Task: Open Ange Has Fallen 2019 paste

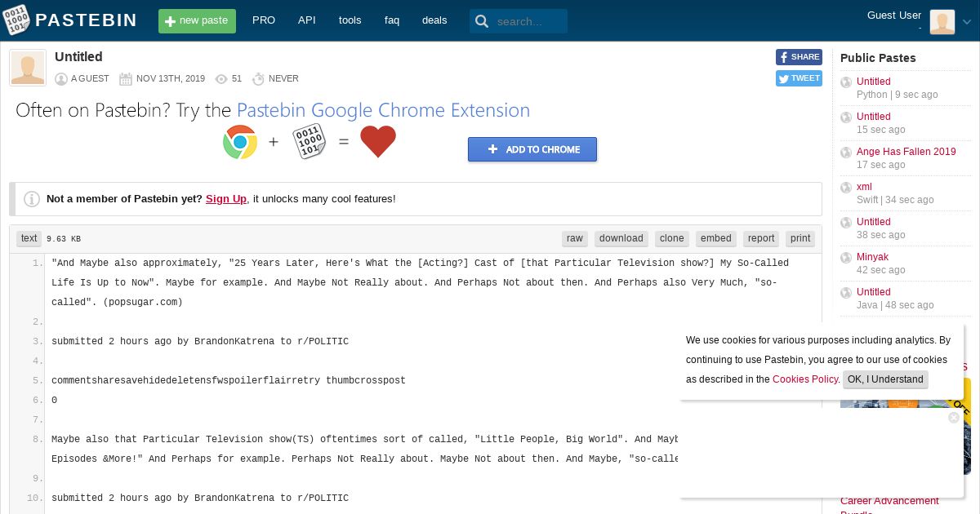Action: coord(906,152)
